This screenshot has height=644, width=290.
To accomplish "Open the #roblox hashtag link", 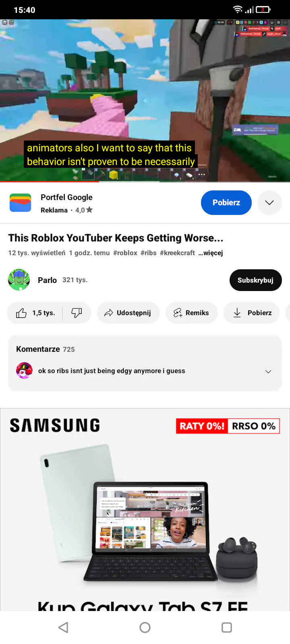I will (125, 253).
